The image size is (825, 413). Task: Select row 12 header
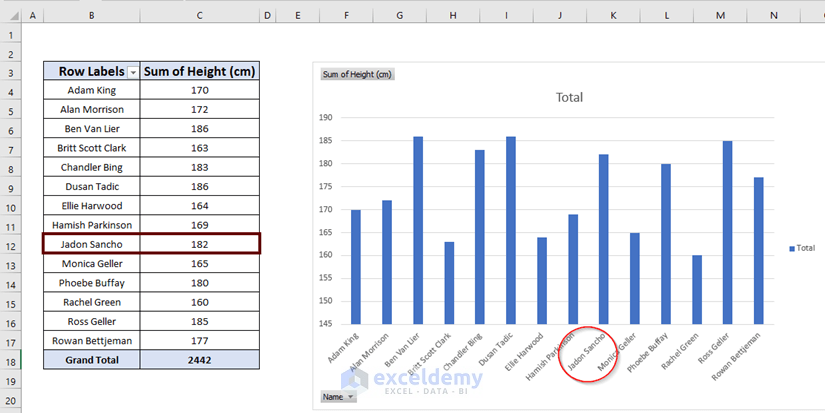click(11, 245)
